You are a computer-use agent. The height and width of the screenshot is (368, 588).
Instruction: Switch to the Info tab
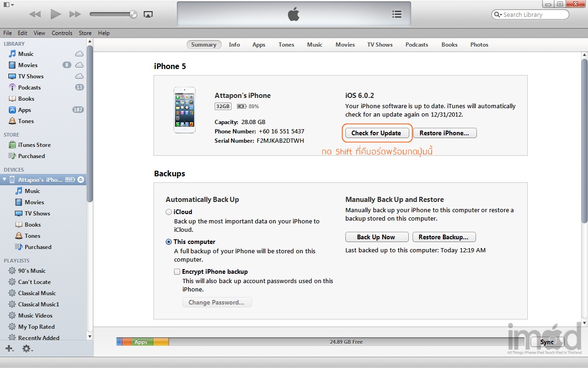point(234,45)
